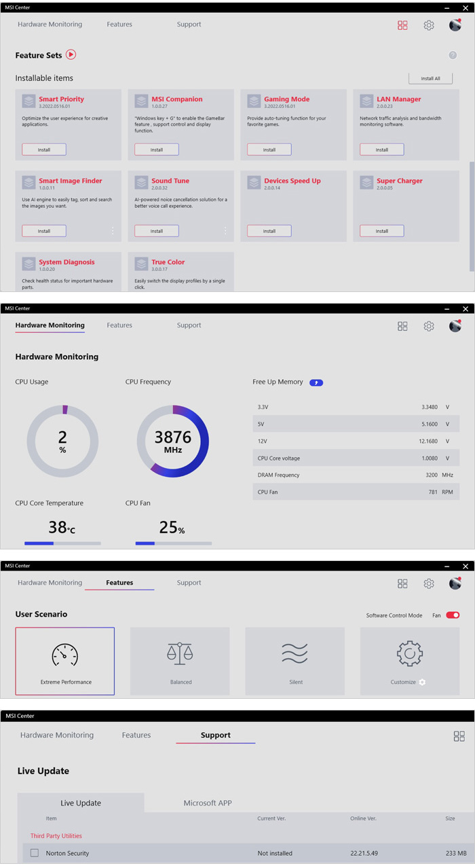The width and height of the screenshot is (475, 868).
Task: Click the CPU Fan 781 RPM row
Action: click(x=356, y=492)
